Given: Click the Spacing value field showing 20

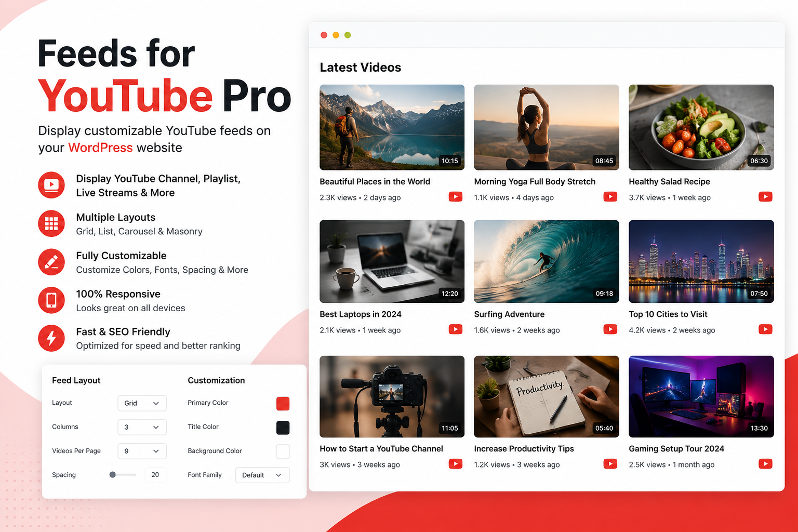Looking at the screenshot, I should (x=155, y=475).
